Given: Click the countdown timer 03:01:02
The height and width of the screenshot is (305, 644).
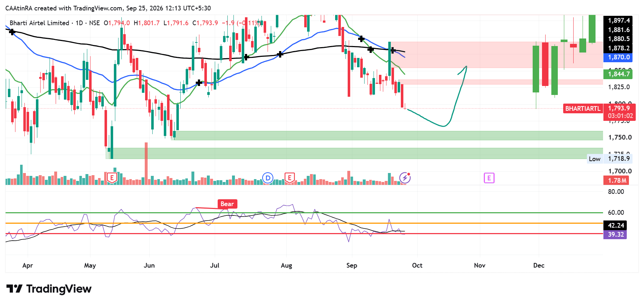Looking at the screenshot, I should point(620,116).
